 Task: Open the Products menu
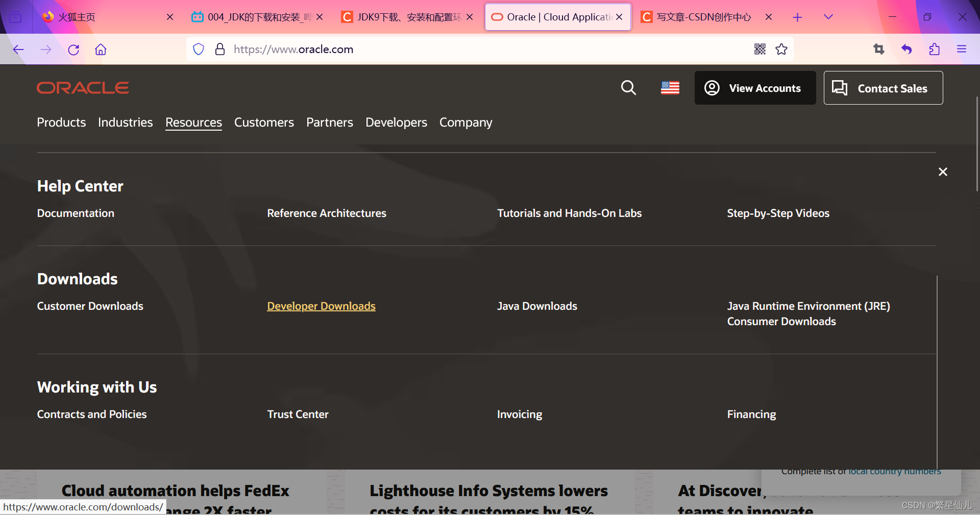pos(61,122)
